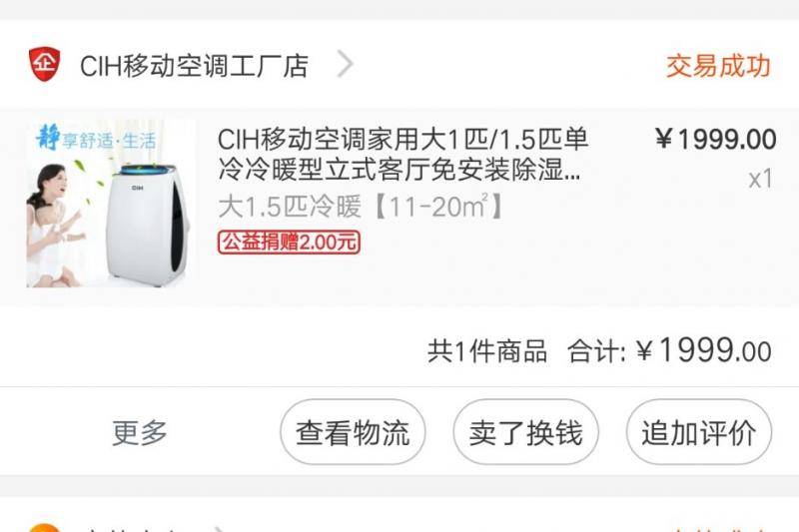The height and width of the screenshot is (532, 799).
Task: Open the 更多 options menu
Action: click(140, 433)
